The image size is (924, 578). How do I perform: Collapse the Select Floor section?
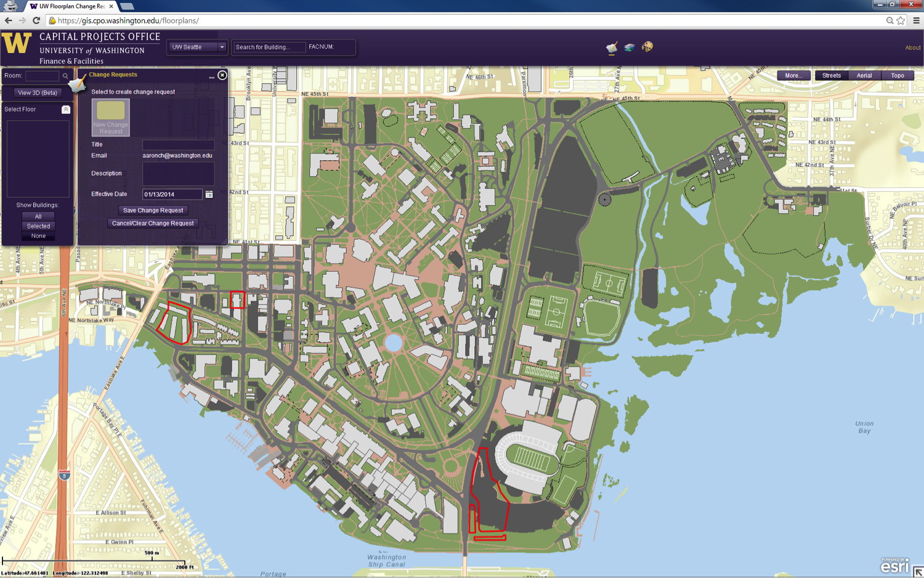click(x=66, y=110)
